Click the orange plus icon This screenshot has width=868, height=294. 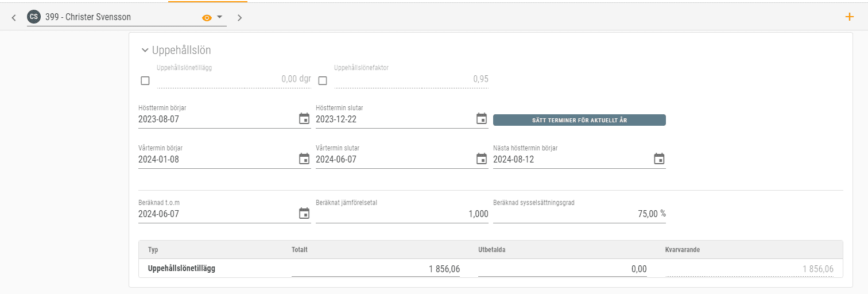(850, 17)
